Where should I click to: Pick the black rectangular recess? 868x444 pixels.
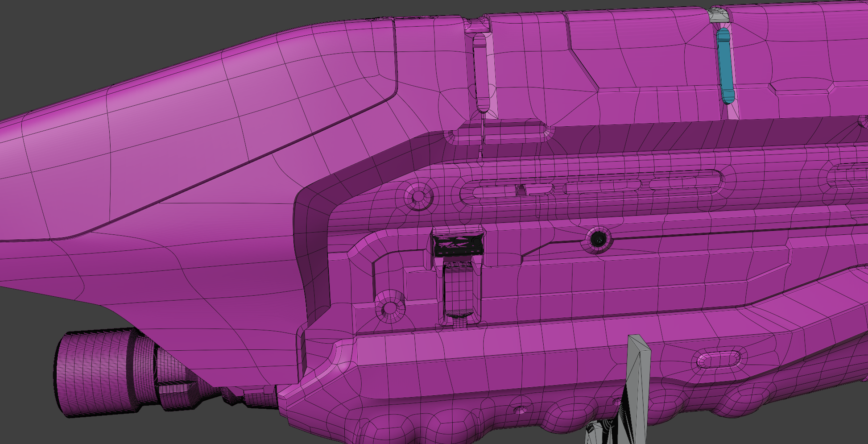pyautogui.click(x=459, y=245)
